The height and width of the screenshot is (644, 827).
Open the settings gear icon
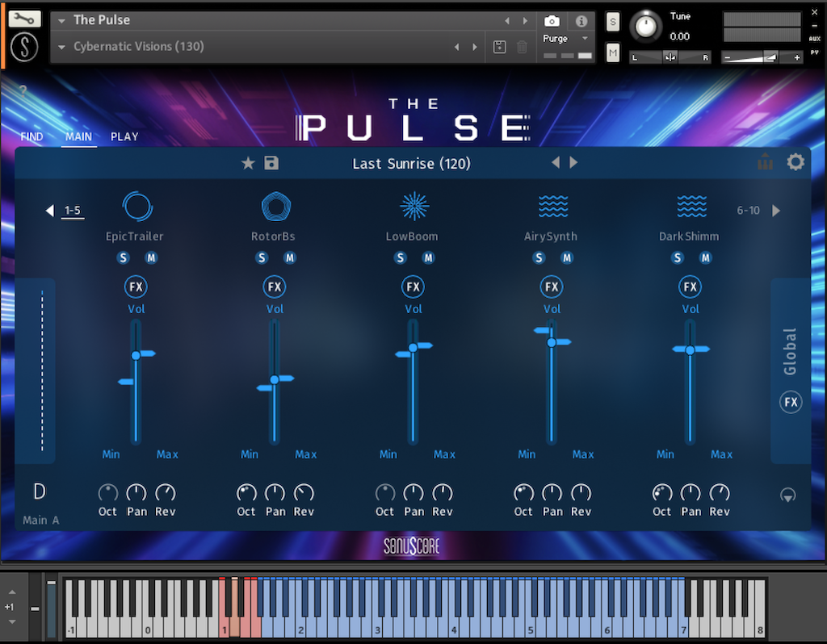click(796, 161)
